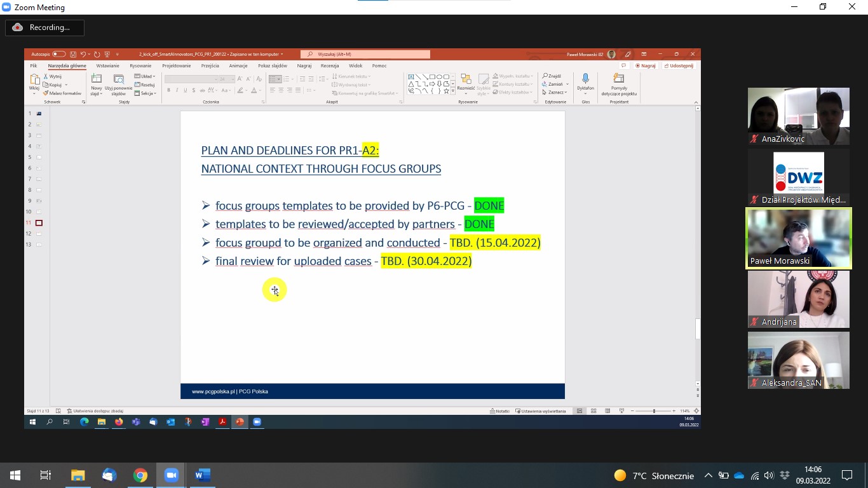This screenshot has width=868, height=488.
Task: Click the Udostępnij (Share) button
Action: pos(679,65)
